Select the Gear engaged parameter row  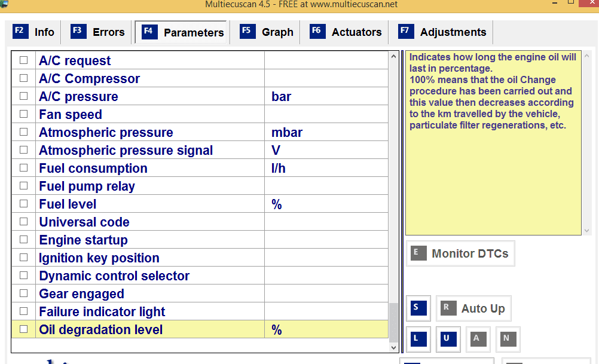82,293
